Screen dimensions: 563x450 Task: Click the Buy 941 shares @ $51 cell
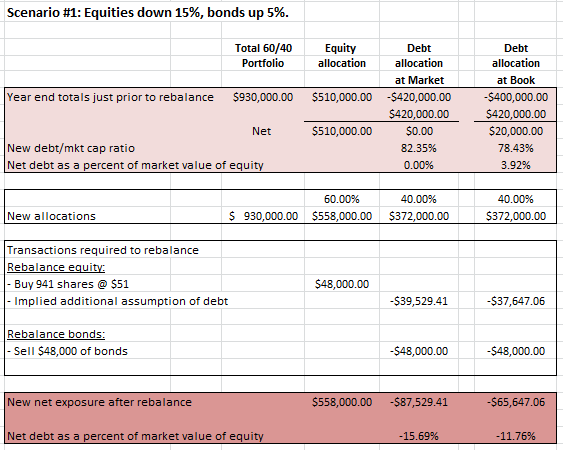(68, 284)
